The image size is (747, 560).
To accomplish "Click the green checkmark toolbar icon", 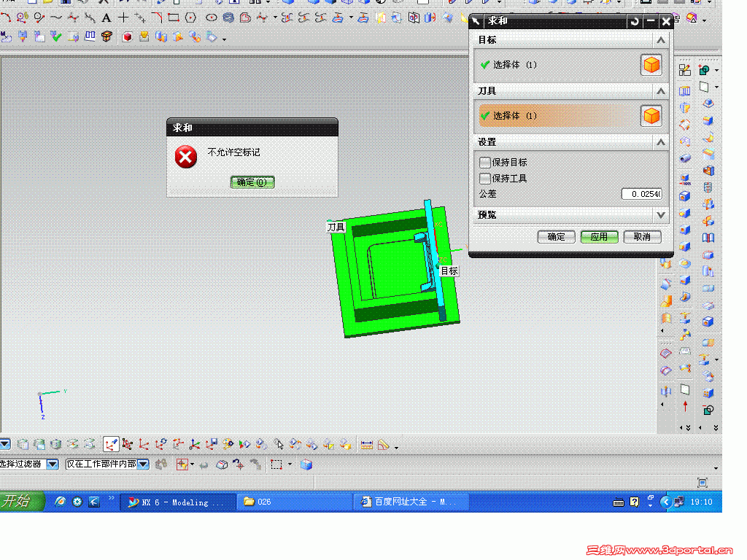I will coord(56,36).
